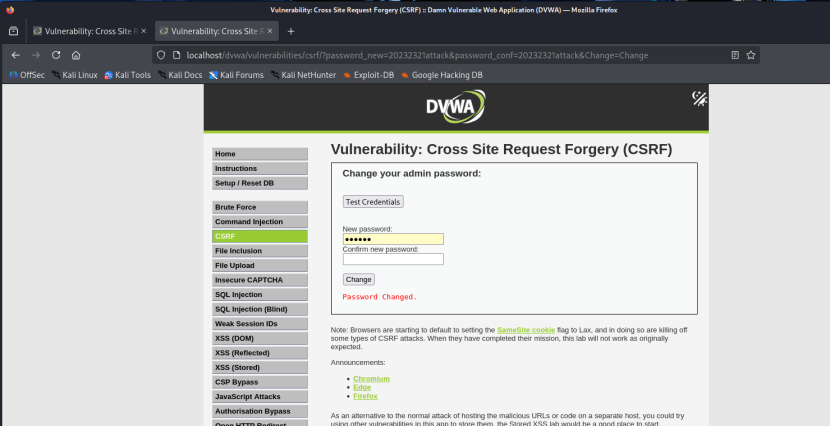Click the page info icon in address bar
Image resolution: width=830 pixels, height=427 pixels.
pyautogui.click(x=177, y=55)
